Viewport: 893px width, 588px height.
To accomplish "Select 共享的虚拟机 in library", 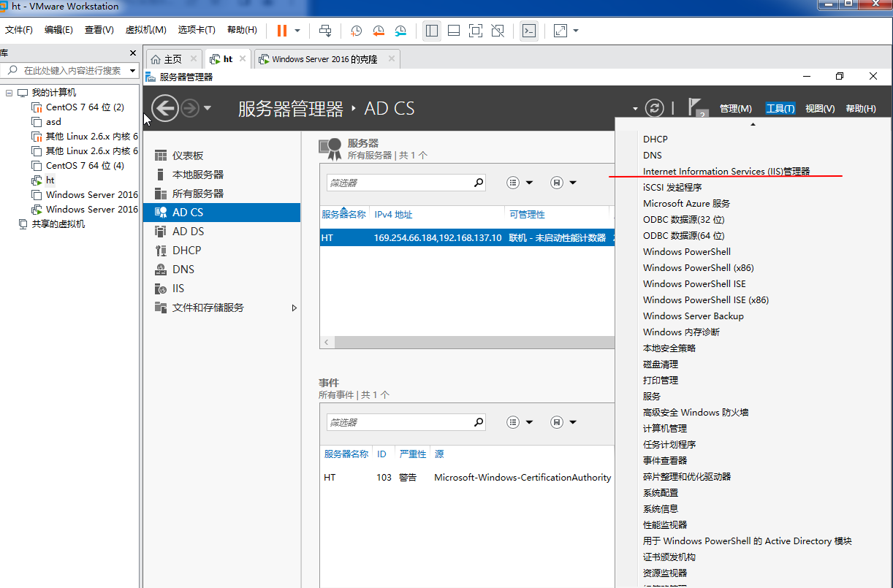I will click(58, 224).
